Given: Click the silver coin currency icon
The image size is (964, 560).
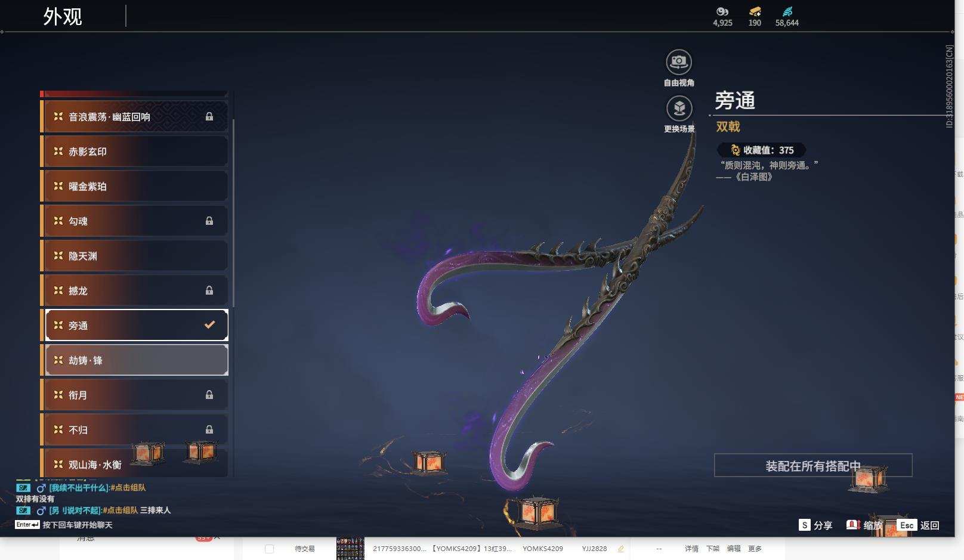Looking at the screenshot, I should coord(722,11).
